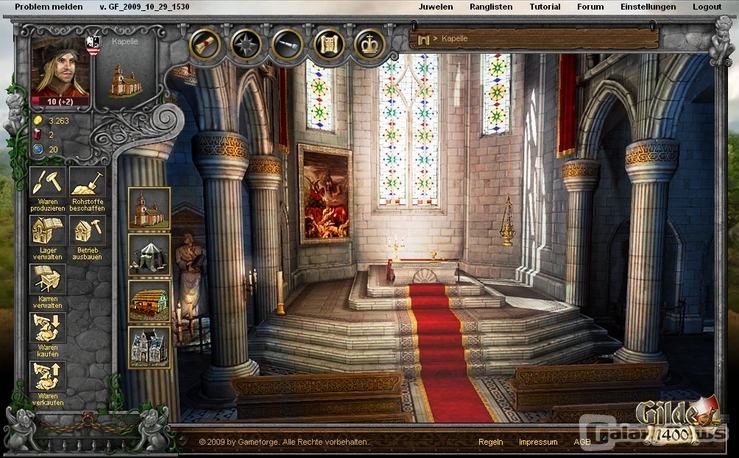Screen dimensions: 739x458
Task: Open Einstellungen from top menu
Action: click(x=648, y=6)
